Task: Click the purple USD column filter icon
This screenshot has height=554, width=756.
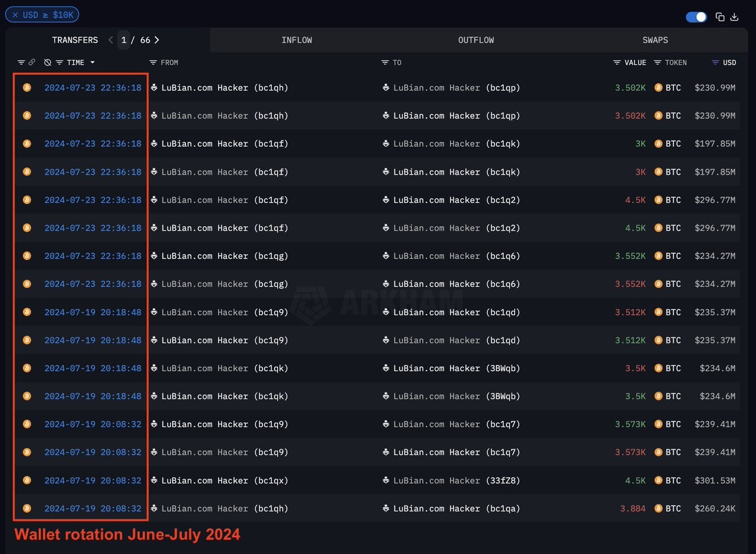Action: (x=715, y=62)
